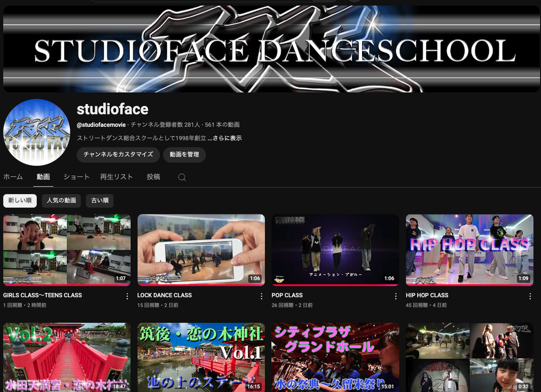Click the POP CLASS title link
Image resolution: width=541 pixels, height=392 pixels.
(287, 295)
